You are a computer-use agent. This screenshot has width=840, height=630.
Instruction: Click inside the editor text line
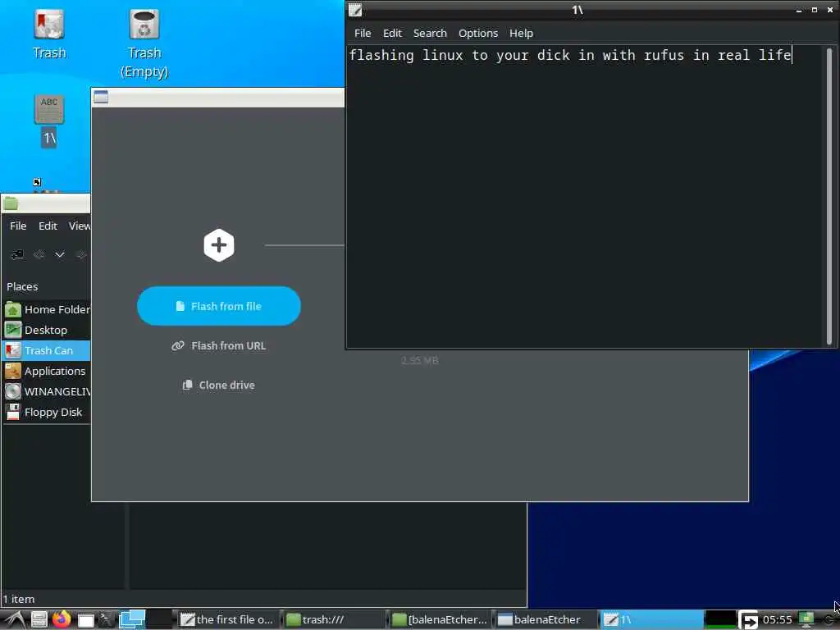pyautogui.click(x=570, y=55)
